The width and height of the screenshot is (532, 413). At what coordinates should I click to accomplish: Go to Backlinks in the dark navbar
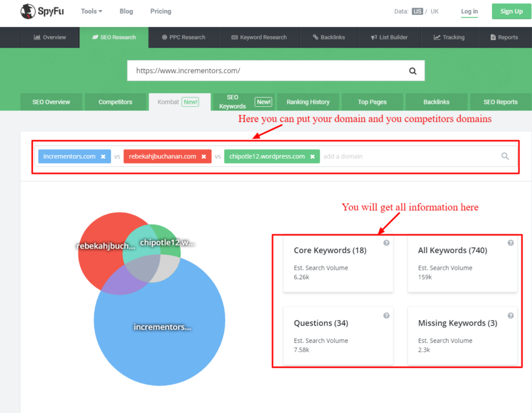pos(329,37)
